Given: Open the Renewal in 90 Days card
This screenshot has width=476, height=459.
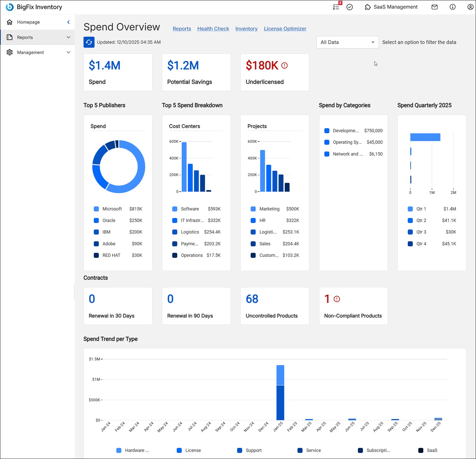Looking at the screenshot, I should pyautogui.click(x=196, y=306).
